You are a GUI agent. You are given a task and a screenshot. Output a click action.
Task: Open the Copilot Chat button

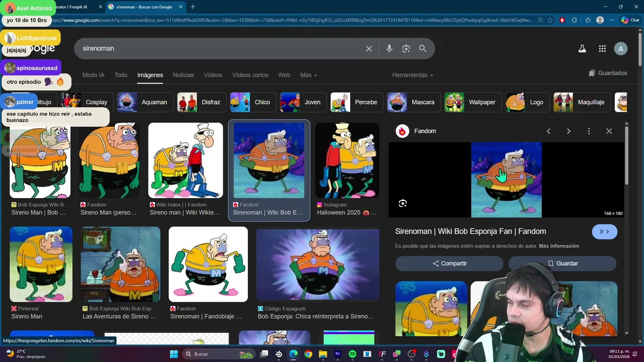pos(631,20)
